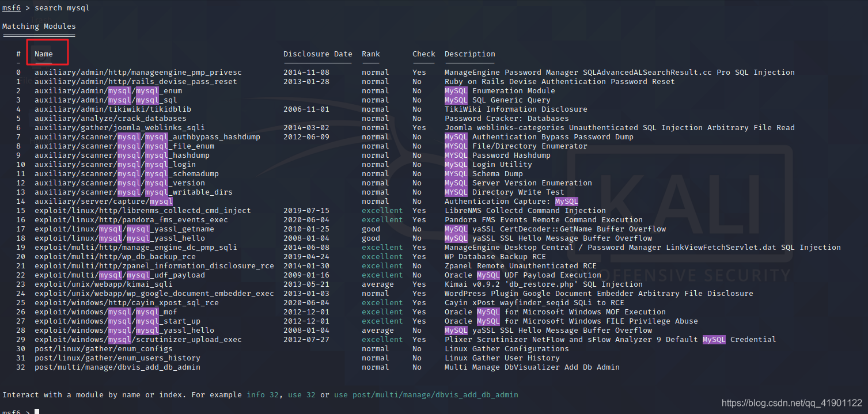Screen dimensions: 868x414
Task: Select auxiliary/gather/joomla_weblinks_sqli module name
Action: 120,128
